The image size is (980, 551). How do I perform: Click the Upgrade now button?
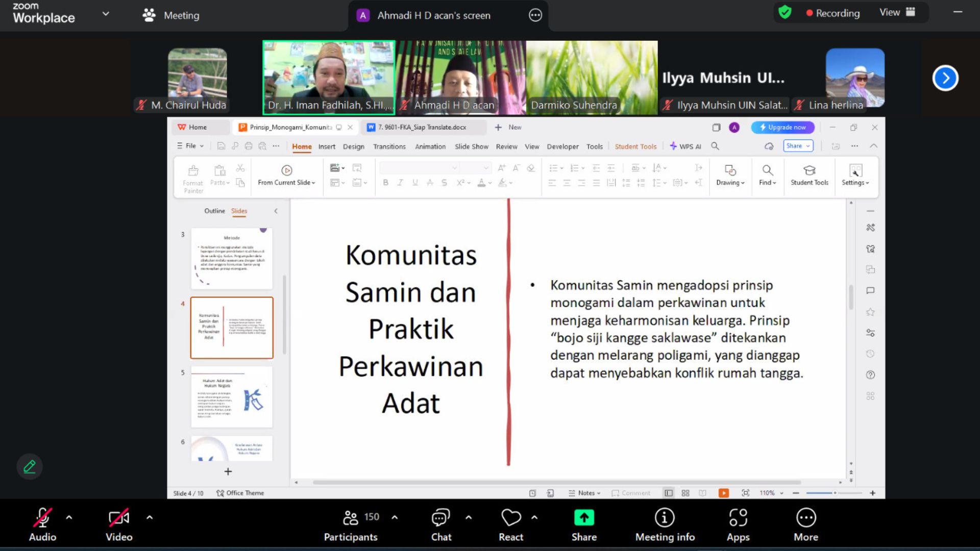pyautogui.click(x=782, y=127)
